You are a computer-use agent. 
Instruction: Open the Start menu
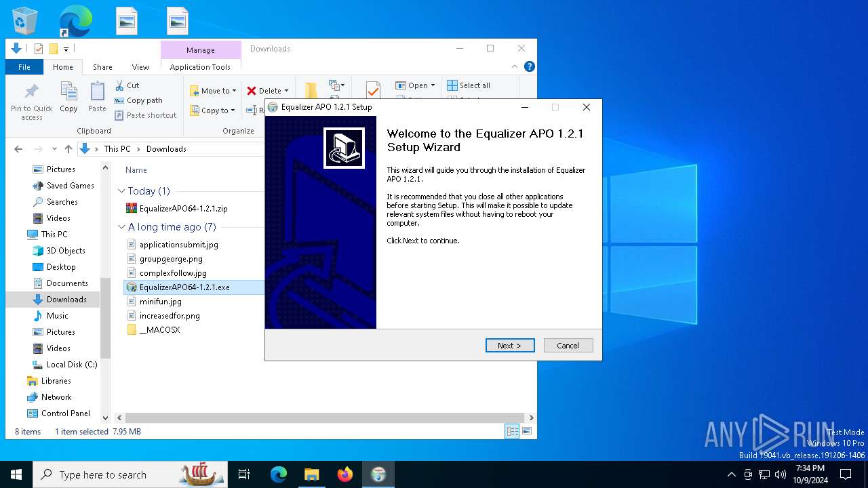(16, 474)
